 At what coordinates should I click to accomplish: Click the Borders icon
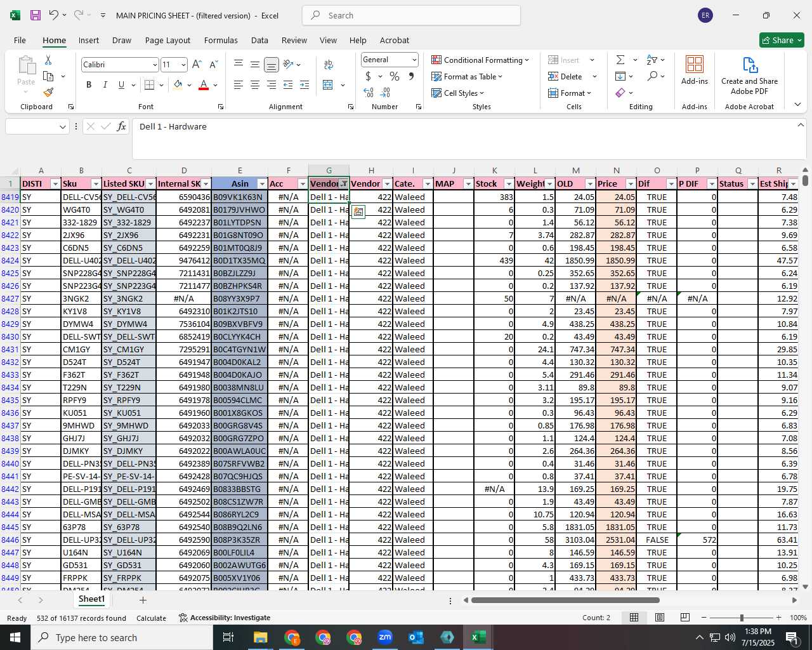(150, 84)
